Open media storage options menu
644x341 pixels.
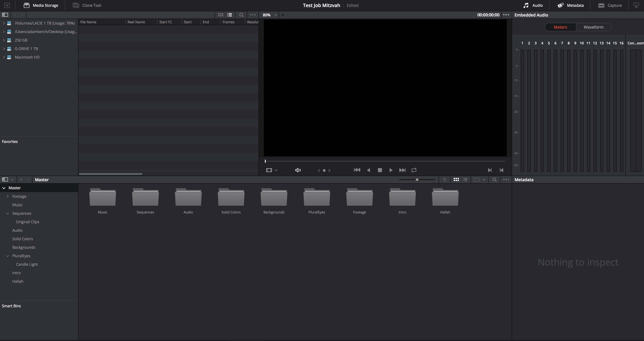(253, 15)
